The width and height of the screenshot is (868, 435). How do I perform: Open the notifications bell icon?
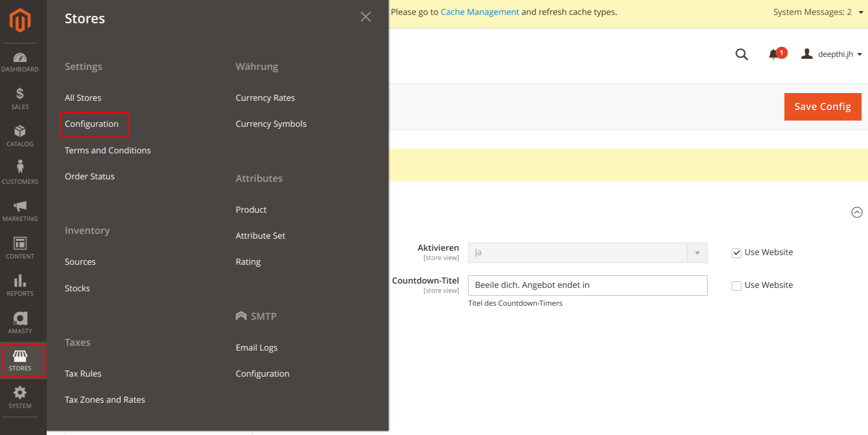(x=774, y=54)
